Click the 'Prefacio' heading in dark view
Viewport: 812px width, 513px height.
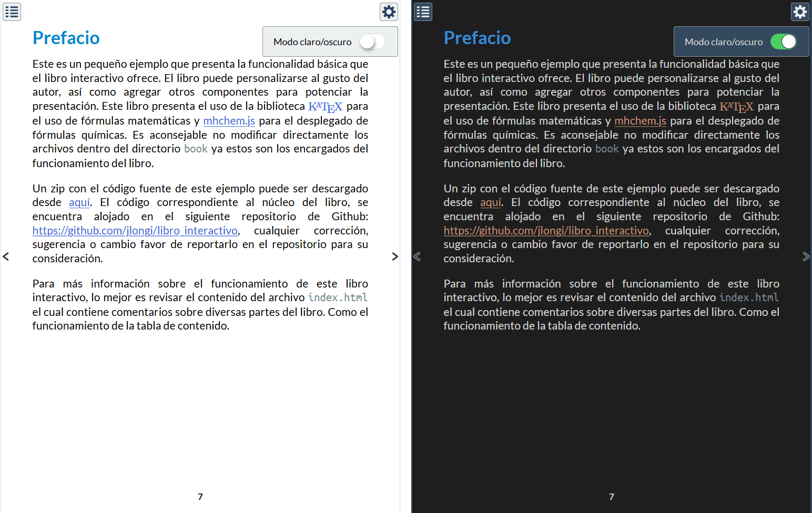[x=477, y=38]
